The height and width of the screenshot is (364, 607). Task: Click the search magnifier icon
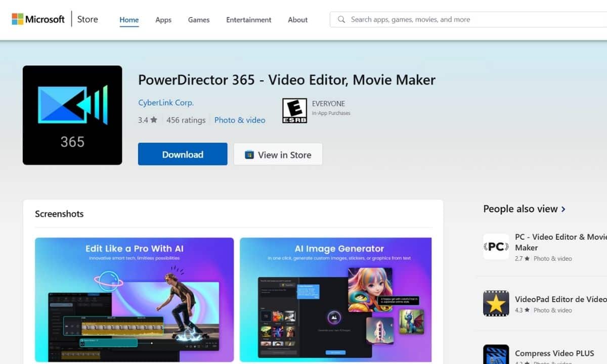tap(341, 20)
